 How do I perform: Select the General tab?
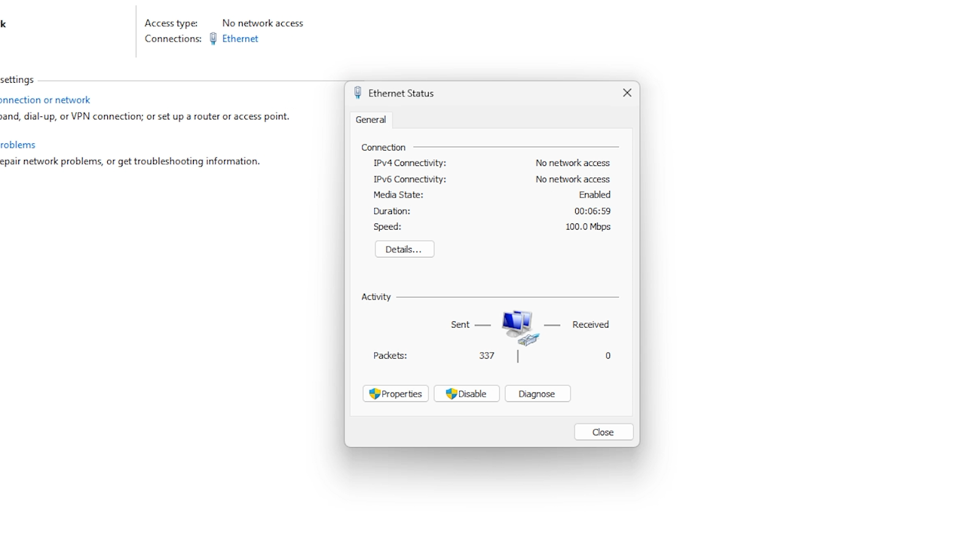coord(371,119)
